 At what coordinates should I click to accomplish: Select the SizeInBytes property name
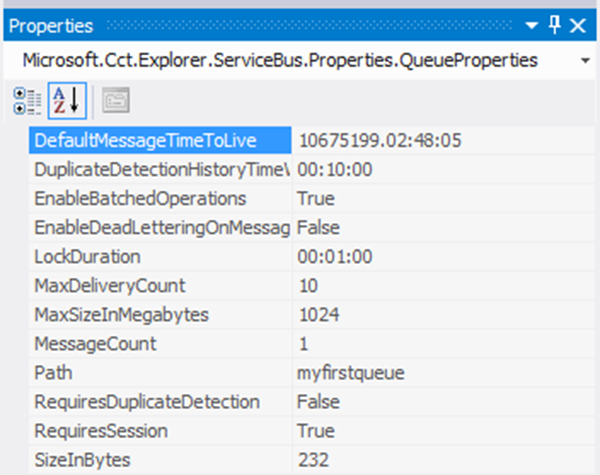tap(84, 460)
